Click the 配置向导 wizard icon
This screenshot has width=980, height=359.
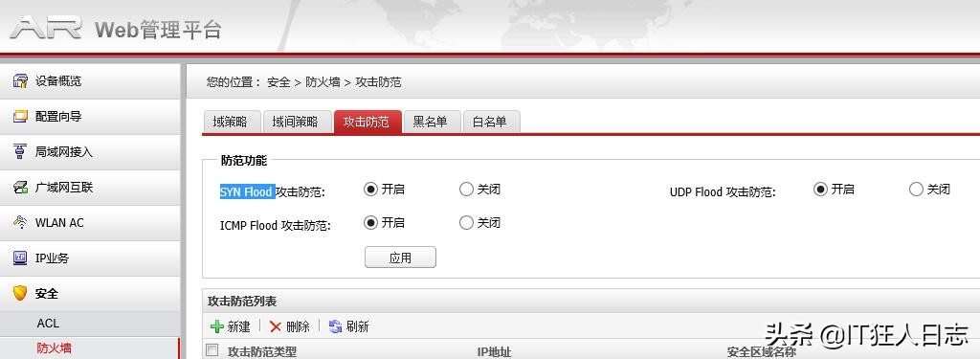pyautogui.click(x=21, y=117)
